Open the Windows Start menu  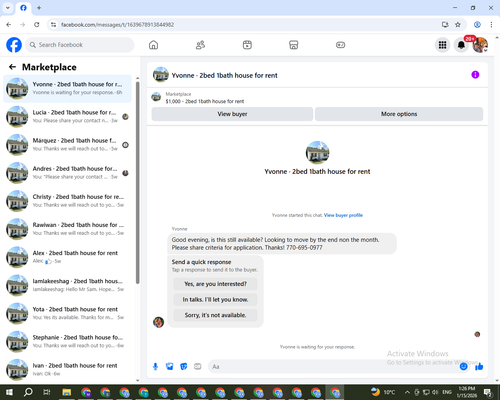point(9,392)
